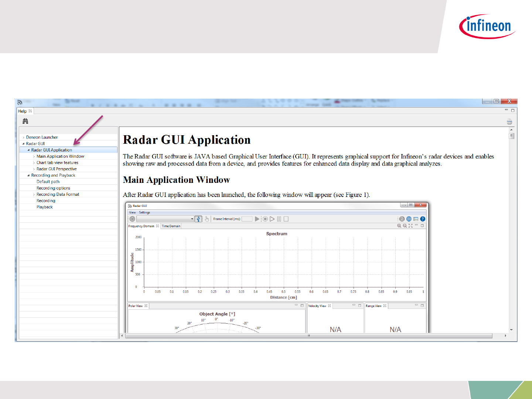Click the outlined playback arrow button
Screen dimensions: 532x399
click(272, 219)
